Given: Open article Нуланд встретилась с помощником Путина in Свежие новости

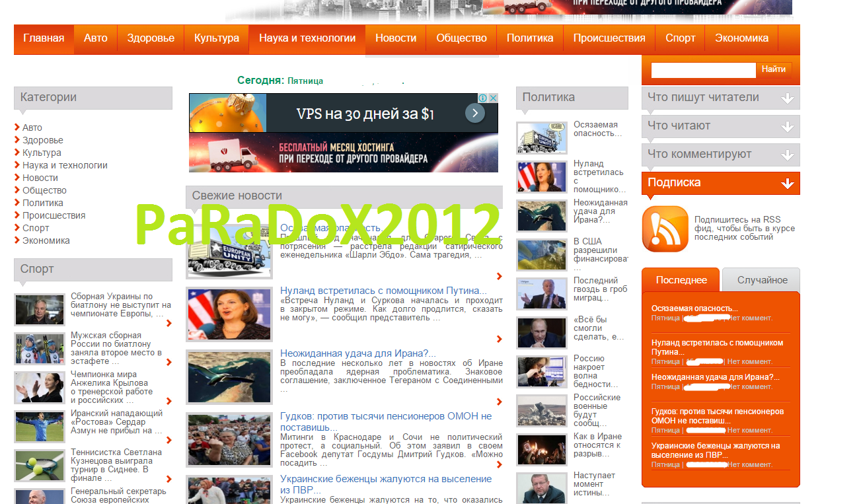Looking at the screenshot, I should 383,291.
